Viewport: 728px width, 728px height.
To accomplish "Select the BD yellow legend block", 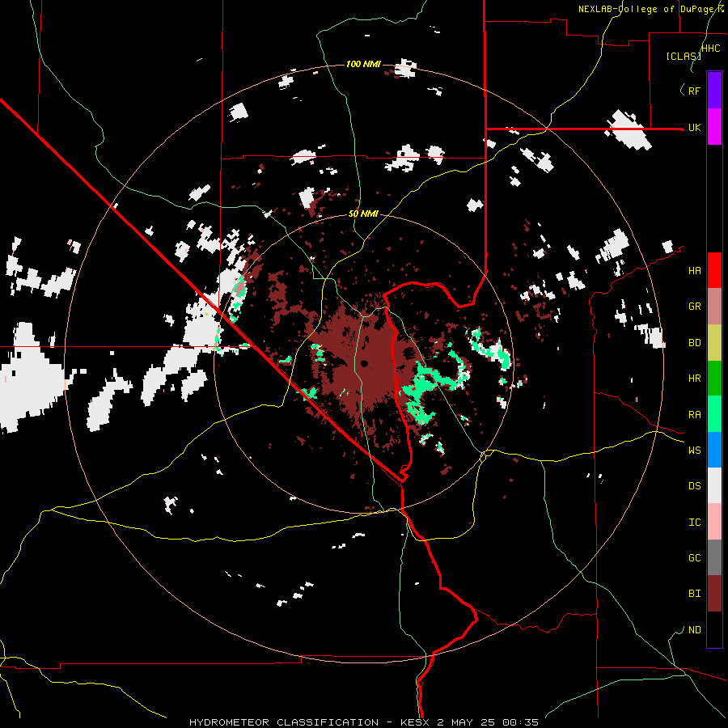I will coord(714,343).
